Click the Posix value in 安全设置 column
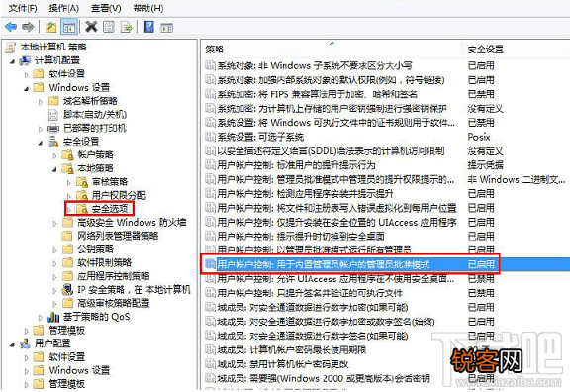 click(x=479, y=137)
